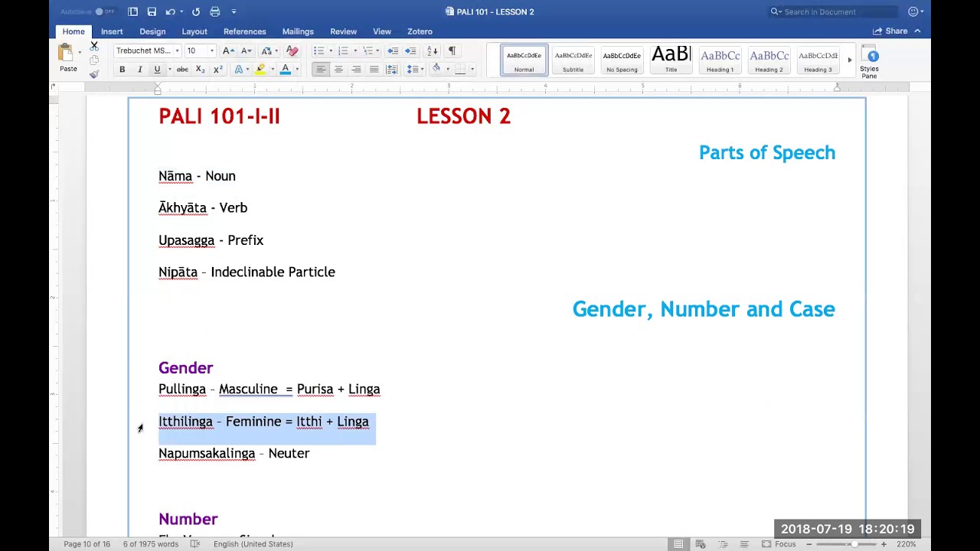Viewport: 980px width, 551px height.
Task: Go to the References tab
Action: 245,31
